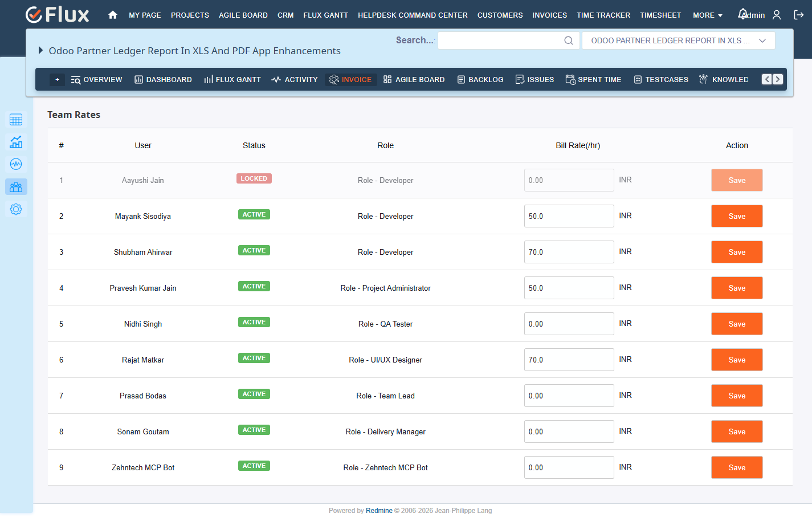This screenshot has height=517, width=812.
Task: Save Pravesh Kumar Jain's bill rate
Action: (x=737, y=288)
